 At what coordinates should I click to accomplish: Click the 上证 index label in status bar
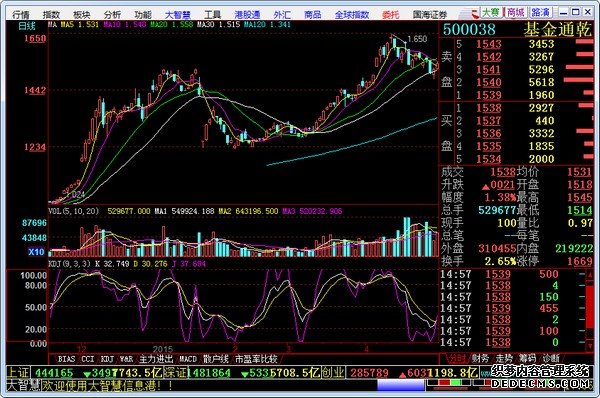(19, 372)
